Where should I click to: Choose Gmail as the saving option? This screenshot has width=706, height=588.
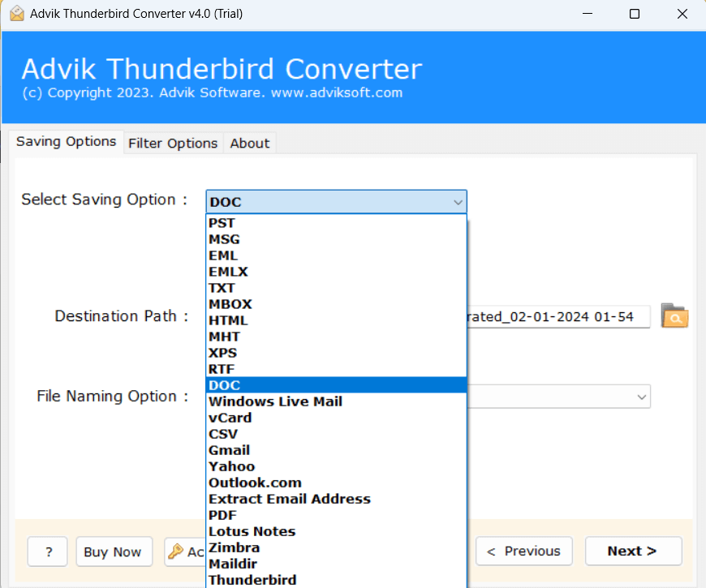(x=336, y=450)
